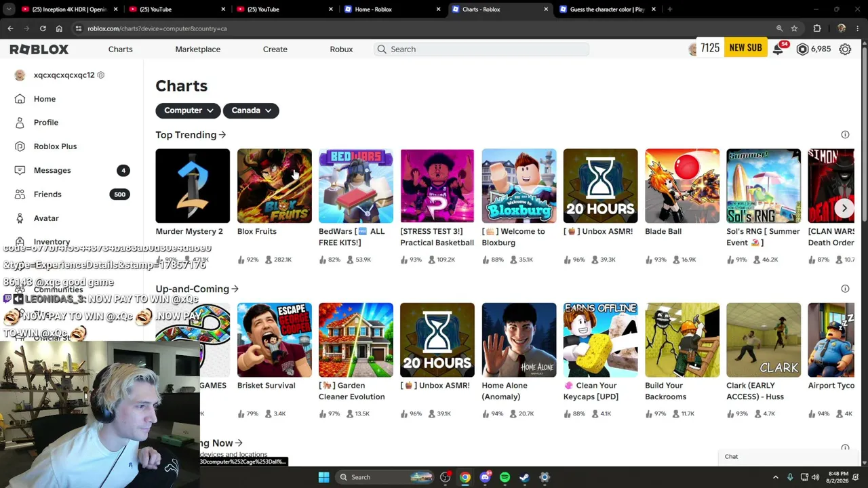868x488 pixels.
Task: Click the xqcxqcxqcxqc12 username in sidebar
Action: click(x=64, y=75)
